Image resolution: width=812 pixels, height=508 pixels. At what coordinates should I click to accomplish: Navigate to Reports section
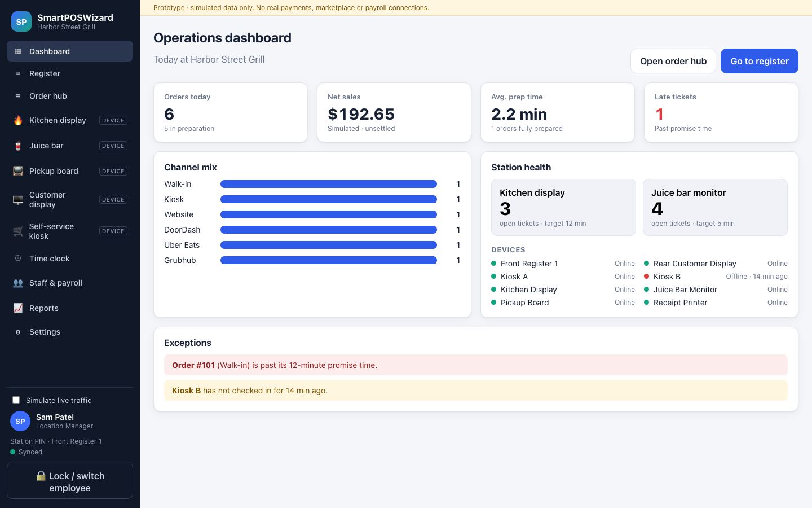tap(70, 308)
